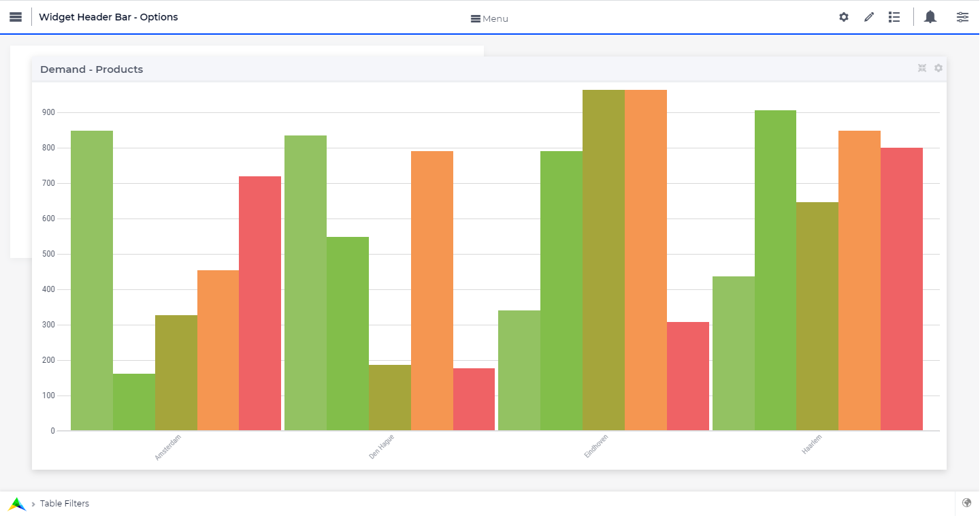Image resolution: width=980 pixels, height=516 pixels.
Task: Select Den Hague's short red bar
Action: [x=474, y=399]
